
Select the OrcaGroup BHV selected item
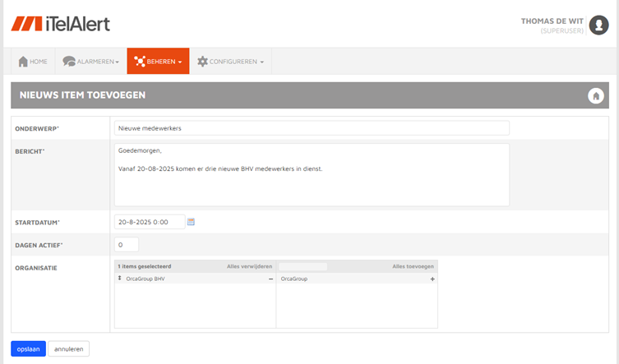click(x=195, y=279)
